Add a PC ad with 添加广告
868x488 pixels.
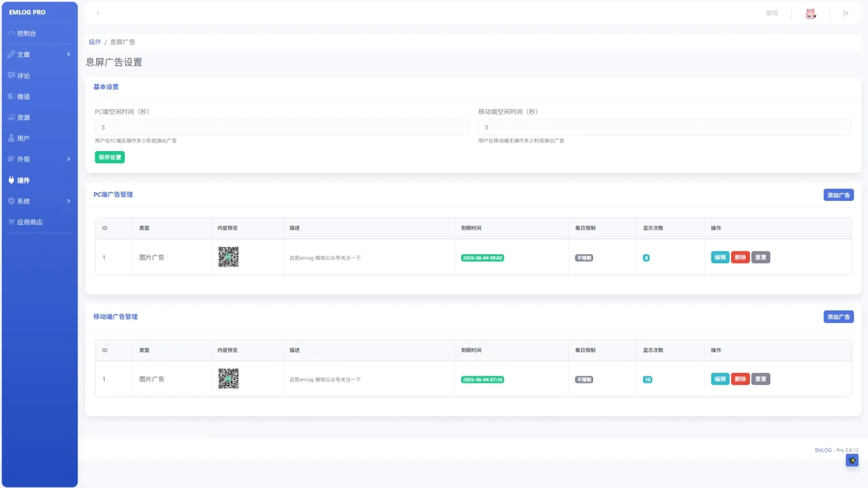coord(838,195)
